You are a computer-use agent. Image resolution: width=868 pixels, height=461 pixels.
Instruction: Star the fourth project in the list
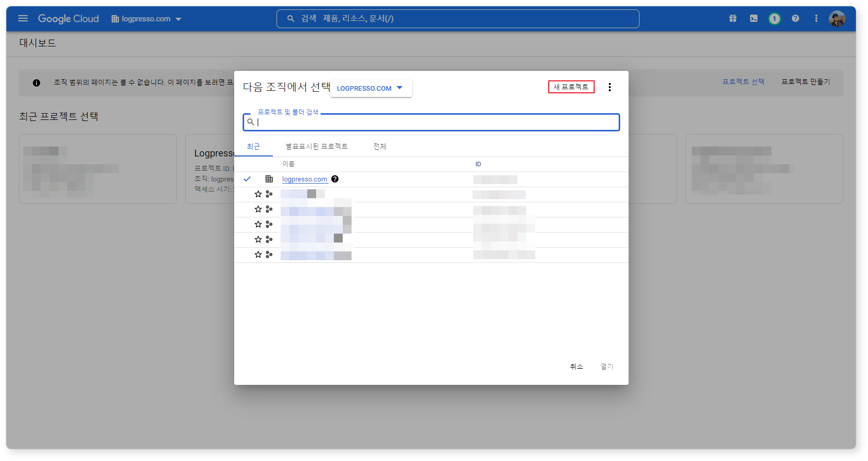[x=258, y=239]
